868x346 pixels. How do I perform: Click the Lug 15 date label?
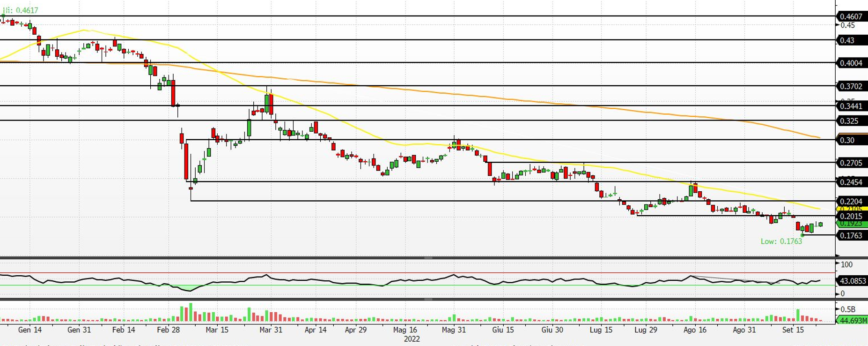[601, 330]
